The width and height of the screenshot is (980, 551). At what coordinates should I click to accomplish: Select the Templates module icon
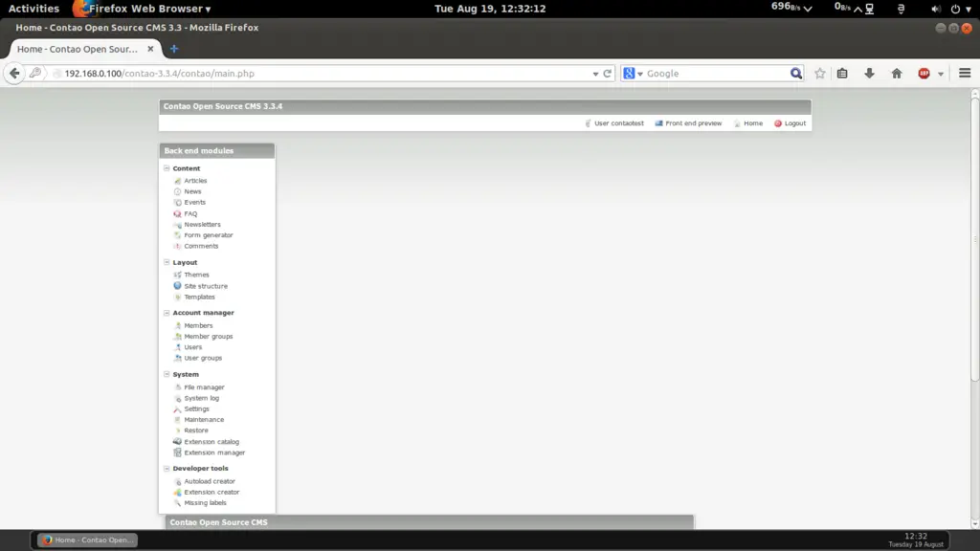177,298
